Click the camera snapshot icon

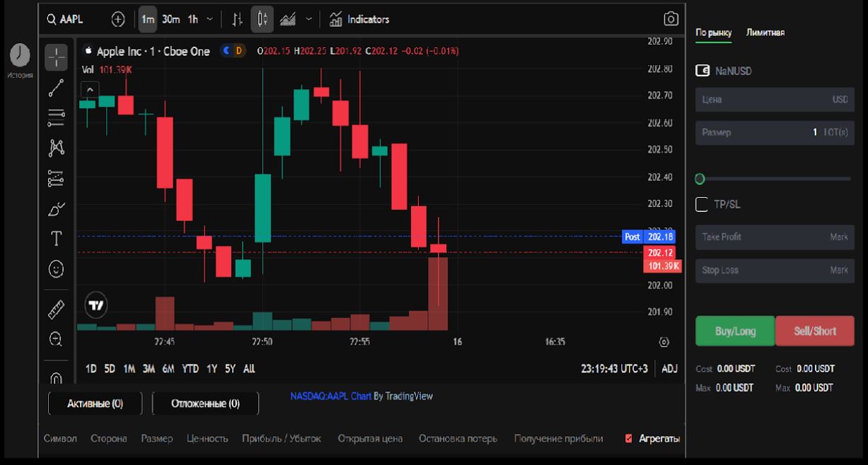click(670, 19)
